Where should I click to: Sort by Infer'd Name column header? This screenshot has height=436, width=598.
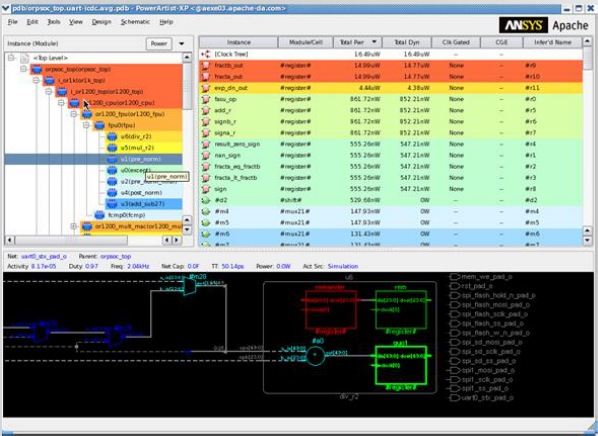[553, 42]
